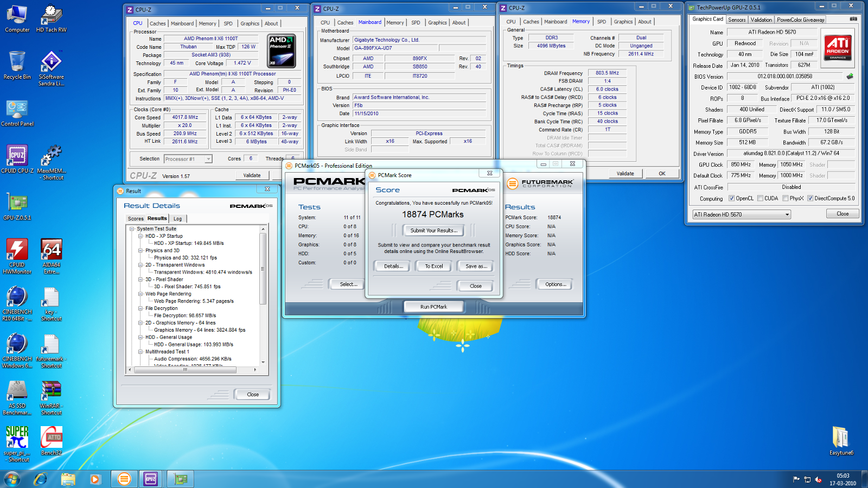Screen dimensions: 868x488
Task: Open Sensors tab in GPU-Z
Action: [x=737, y=20]
